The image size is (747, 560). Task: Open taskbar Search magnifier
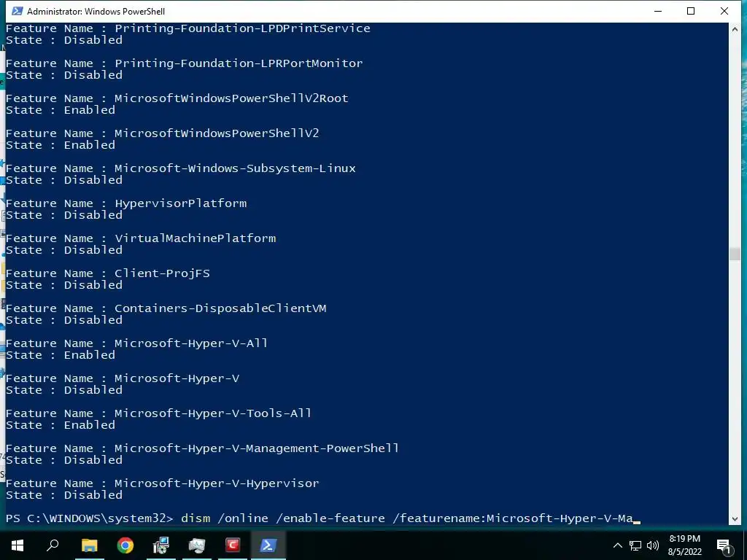53,545
